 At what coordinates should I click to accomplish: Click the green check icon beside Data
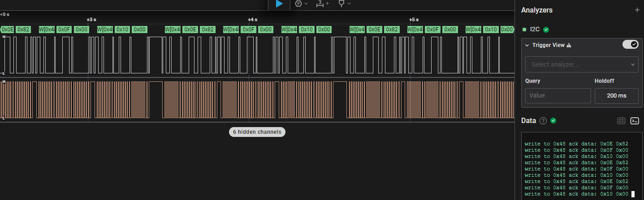[x=553, y=121]
